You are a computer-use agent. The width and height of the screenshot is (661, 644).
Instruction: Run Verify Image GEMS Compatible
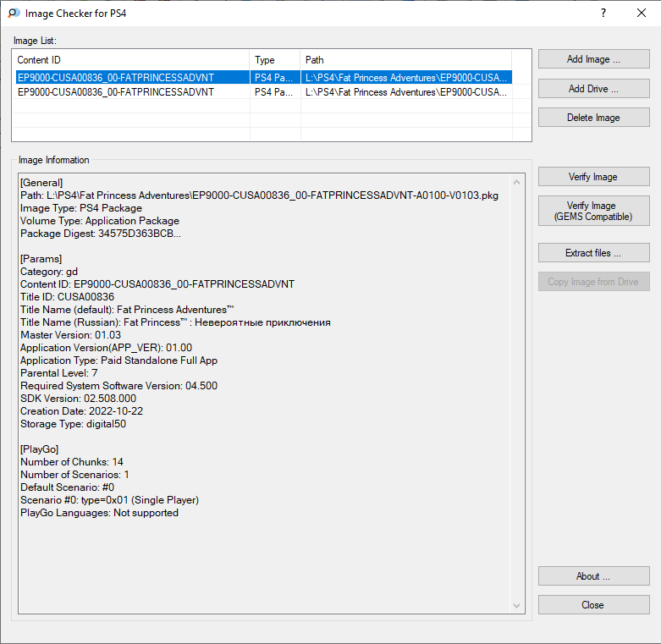click(x=593, y=211)
